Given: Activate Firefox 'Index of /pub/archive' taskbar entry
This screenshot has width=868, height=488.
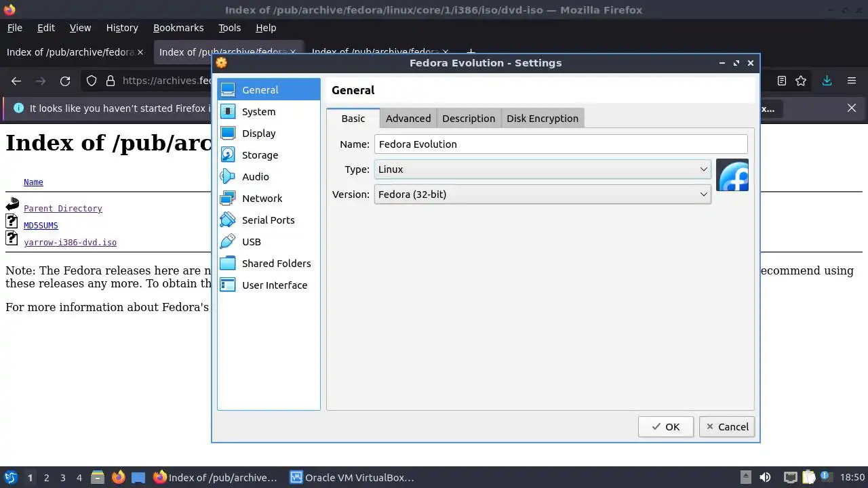Looking at the screenshot, I should [216, 477].
